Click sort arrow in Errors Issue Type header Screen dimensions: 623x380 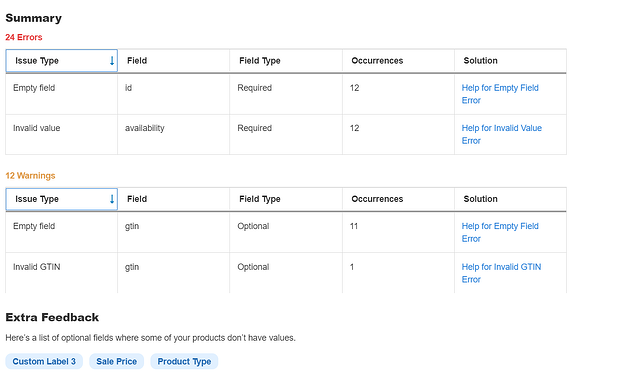click(x=112, y=61)
